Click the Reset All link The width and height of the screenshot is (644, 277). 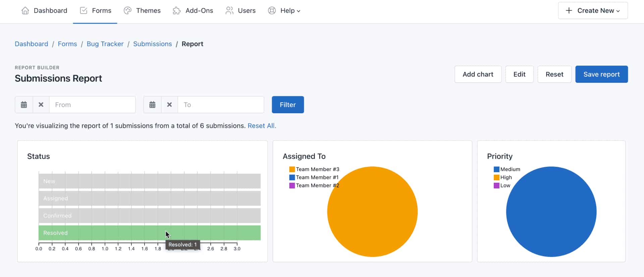click(262, 126)
